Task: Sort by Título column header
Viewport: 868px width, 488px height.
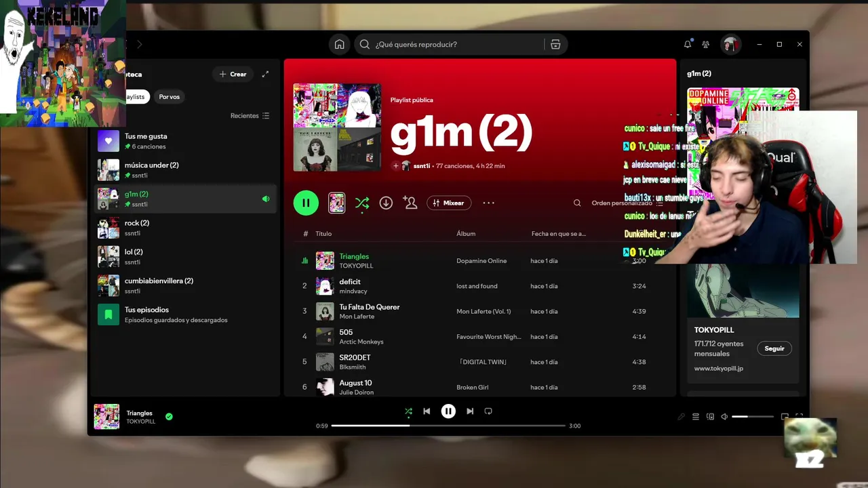Action: (323, 234)
